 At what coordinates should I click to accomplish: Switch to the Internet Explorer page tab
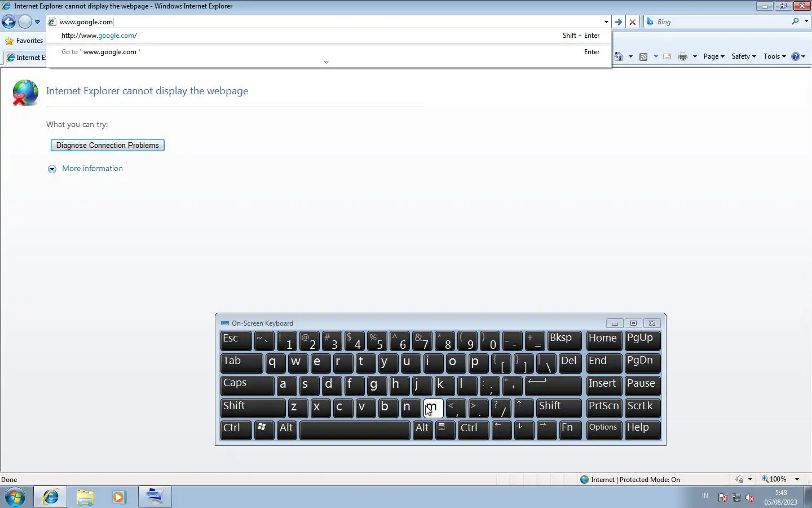coord(25,58)
